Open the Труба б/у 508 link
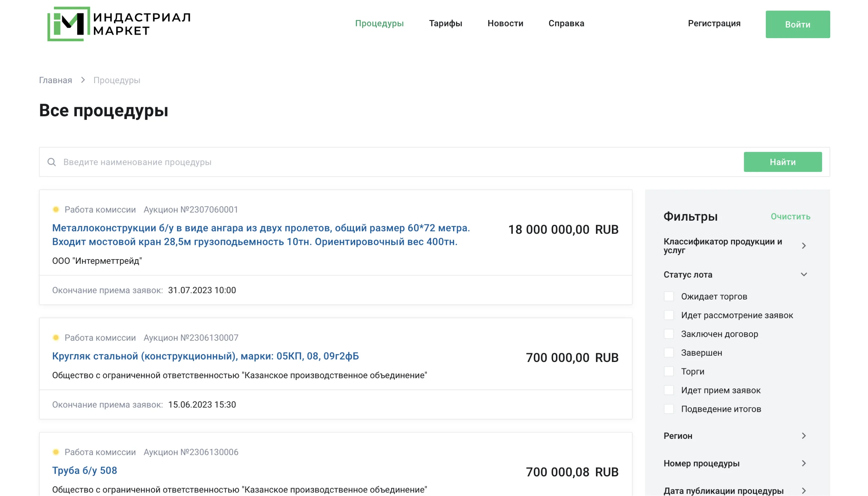Image resolution: width=868 pixels, height=496 pixels. (x=85, y=471)
